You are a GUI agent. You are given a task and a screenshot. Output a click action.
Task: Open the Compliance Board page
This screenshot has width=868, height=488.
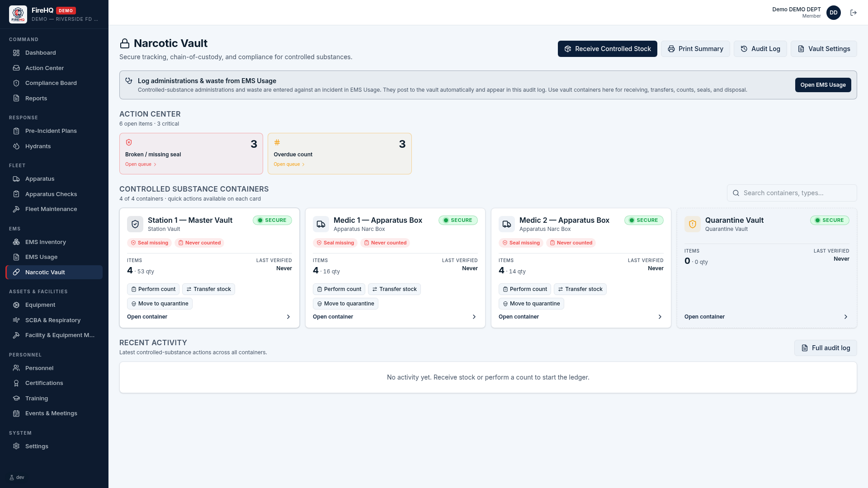[x=54, y=83]
